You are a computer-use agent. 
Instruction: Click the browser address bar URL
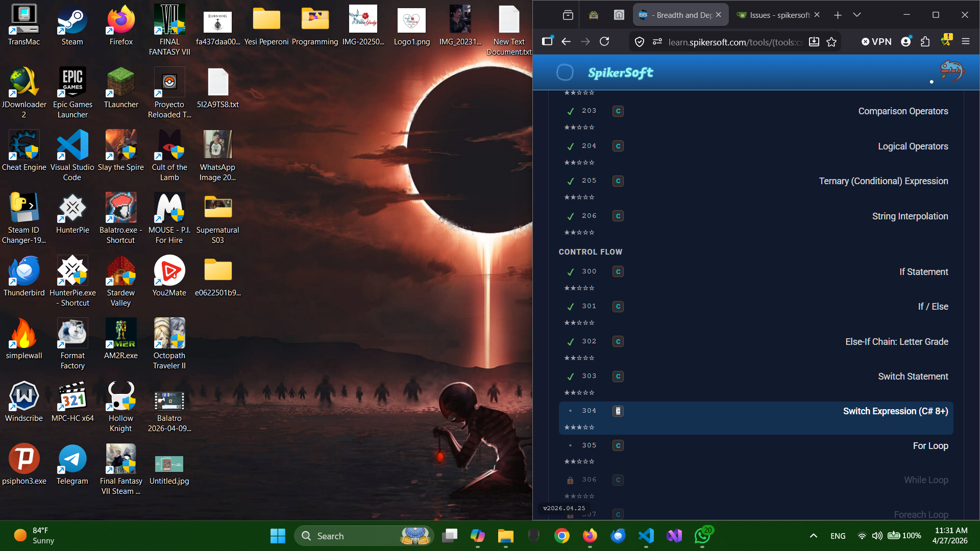tap(736, 42)
